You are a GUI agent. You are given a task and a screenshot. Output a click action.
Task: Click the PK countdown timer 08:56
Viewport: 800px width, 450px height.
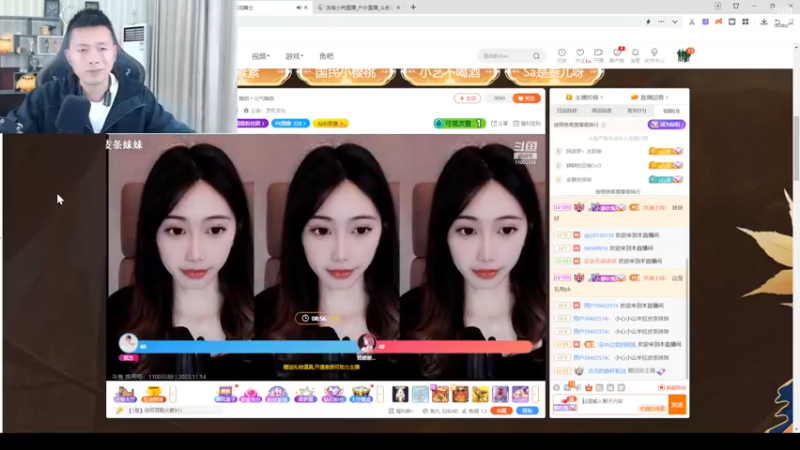click(318, 318)
